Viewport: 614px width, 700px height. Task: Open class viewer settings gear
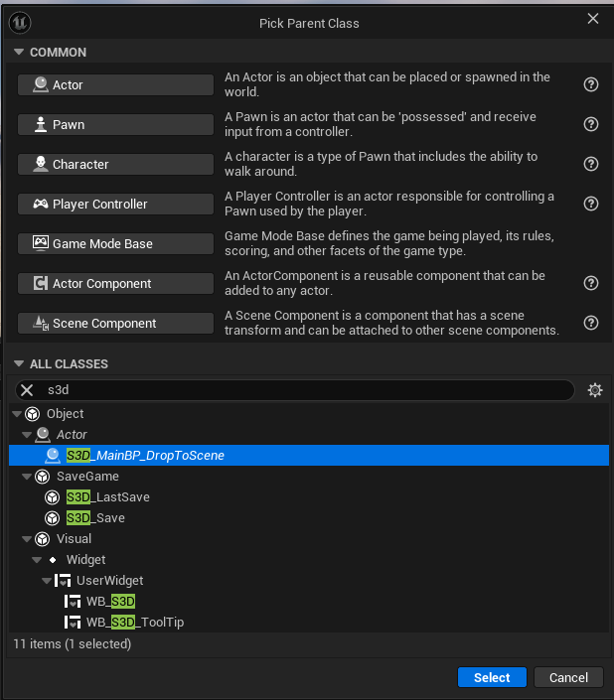click(595, 390)
